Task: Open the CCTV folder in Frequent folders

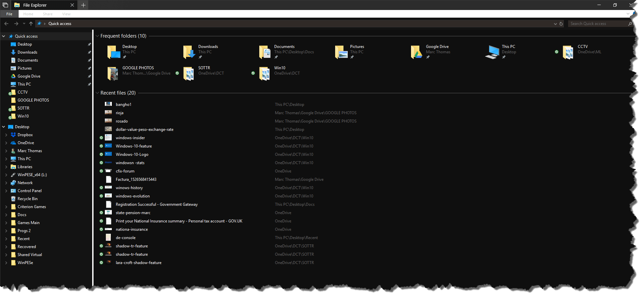Action: [568, 52]
